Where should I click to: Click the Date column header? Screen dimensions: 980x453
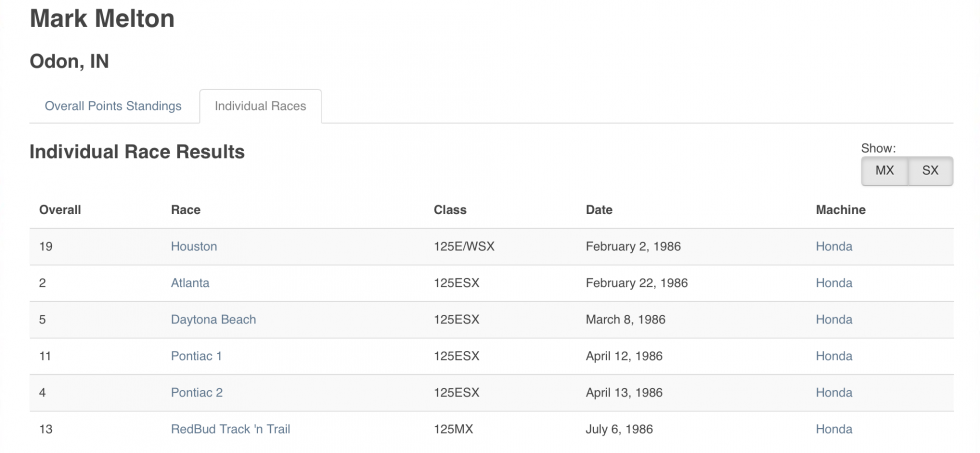click(x=599, y=210)
